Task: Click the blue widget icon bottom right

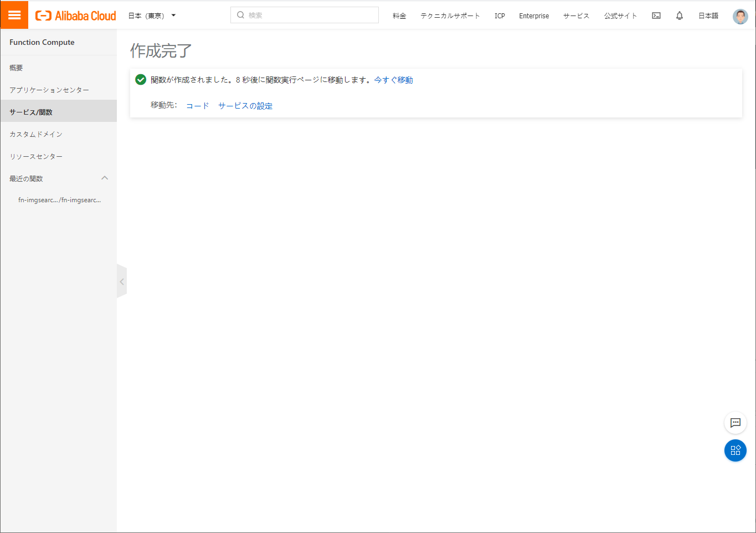Action: (x=735, y=450)
